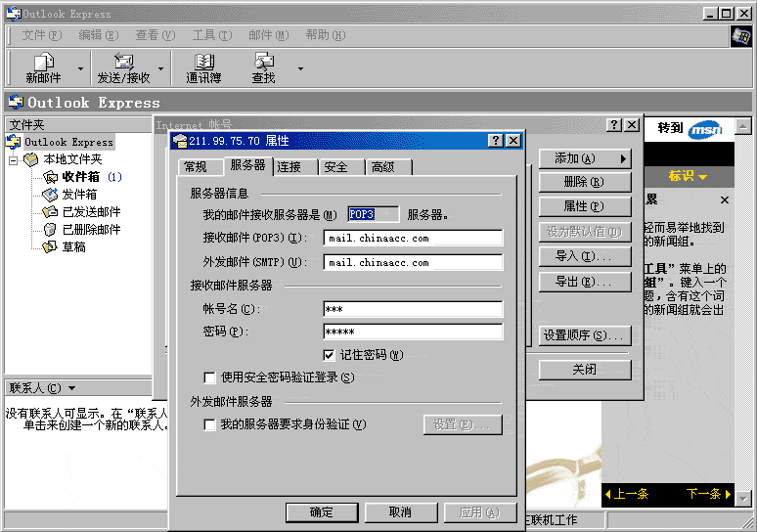Open the 查看(V) menu
Screen dimensions: 757x532
pyautogui.click(x=155, y=35)
